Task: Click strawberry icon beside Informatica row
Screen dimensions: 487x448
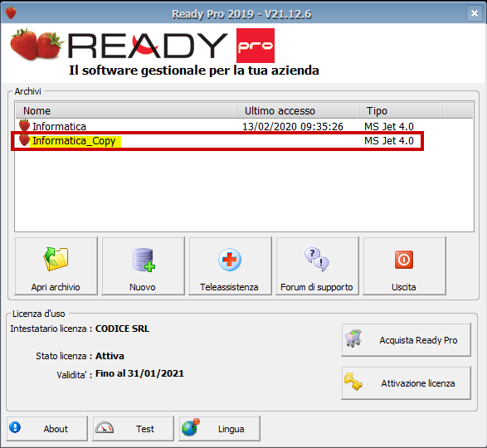Action: tap(24, 126)
